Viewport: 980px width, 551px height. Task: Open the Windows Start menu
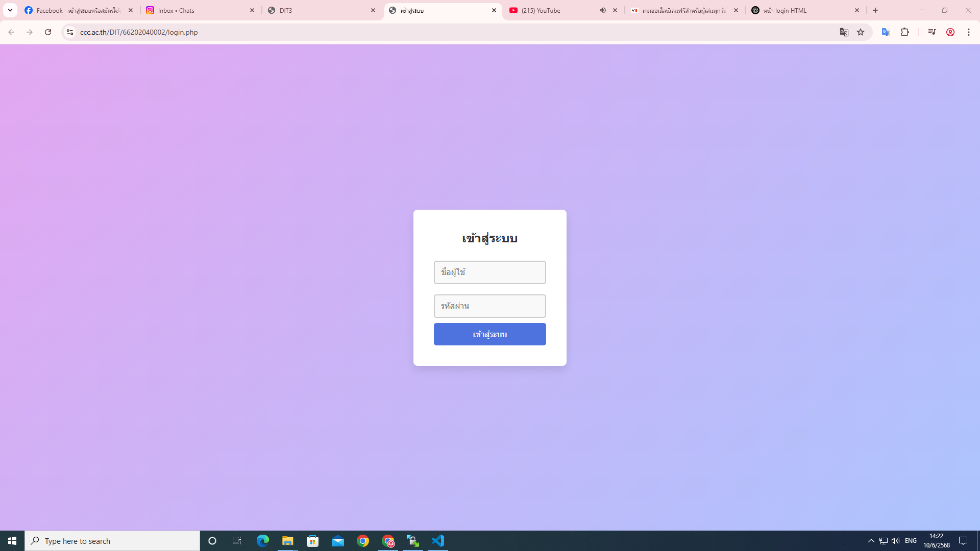click(12, 541)
